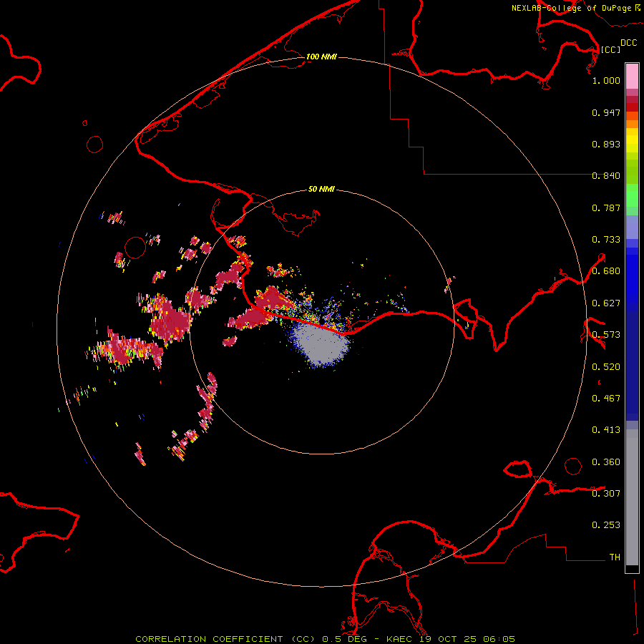
Task: Click the 0.840 scale value
Action: point(606,176)
